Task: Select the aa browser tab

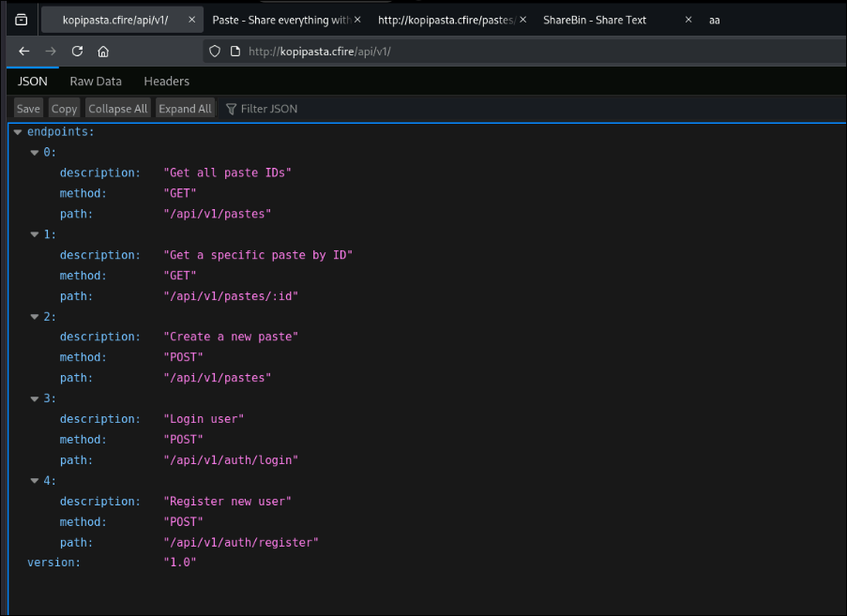Action: [714, 20]
